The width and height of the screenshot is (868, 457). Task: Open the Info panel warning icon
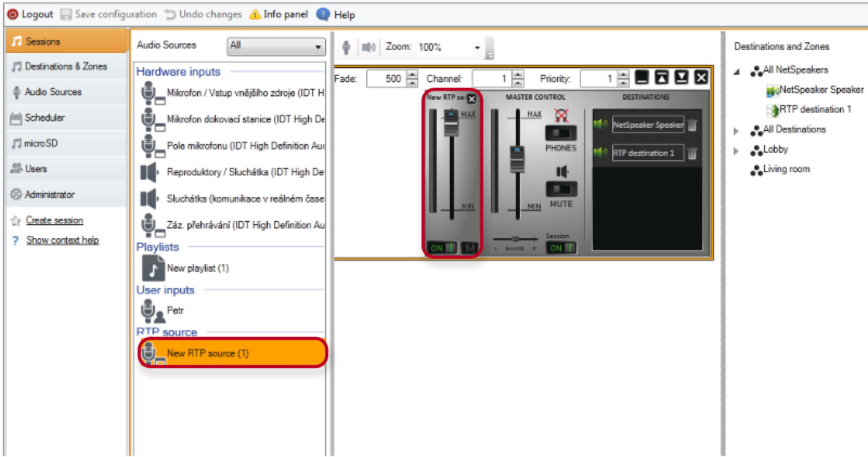pyautogui.click(x=255, y=15)
